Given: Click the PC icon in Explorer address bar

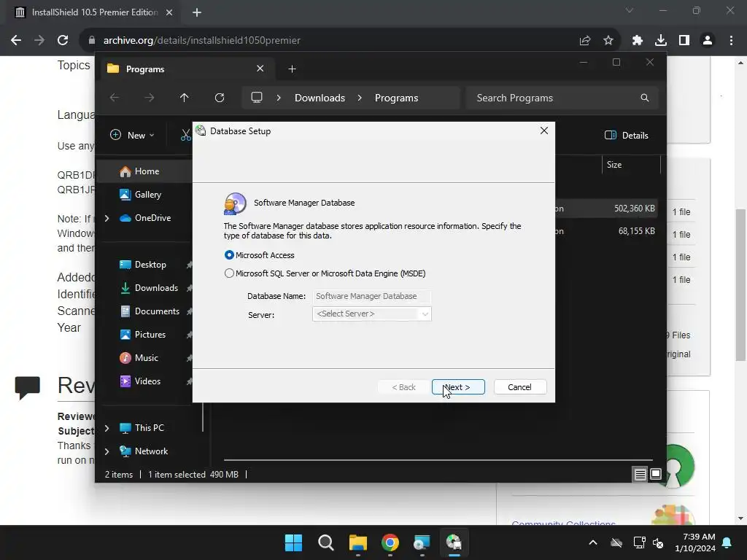Looking at the screenshot, I should (x=257, y=98).
